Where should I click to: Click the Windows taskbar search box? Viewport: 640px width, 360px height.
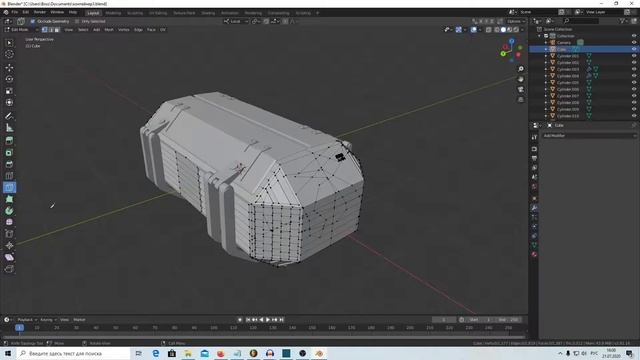coord(74,353)
